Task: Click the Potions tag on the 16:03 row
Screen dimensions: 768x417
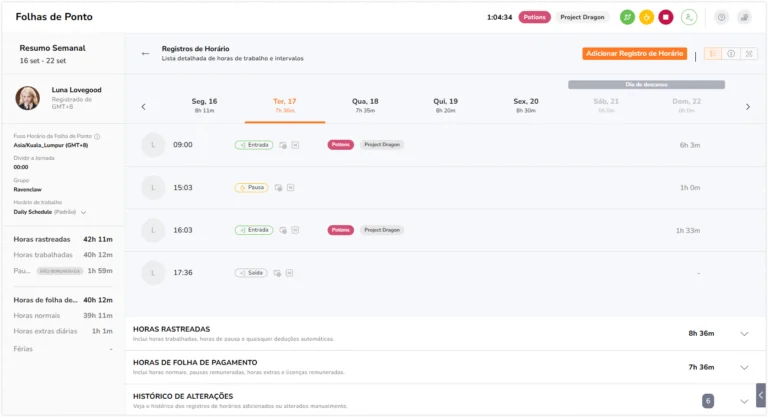Action: [x=340, y=230]
